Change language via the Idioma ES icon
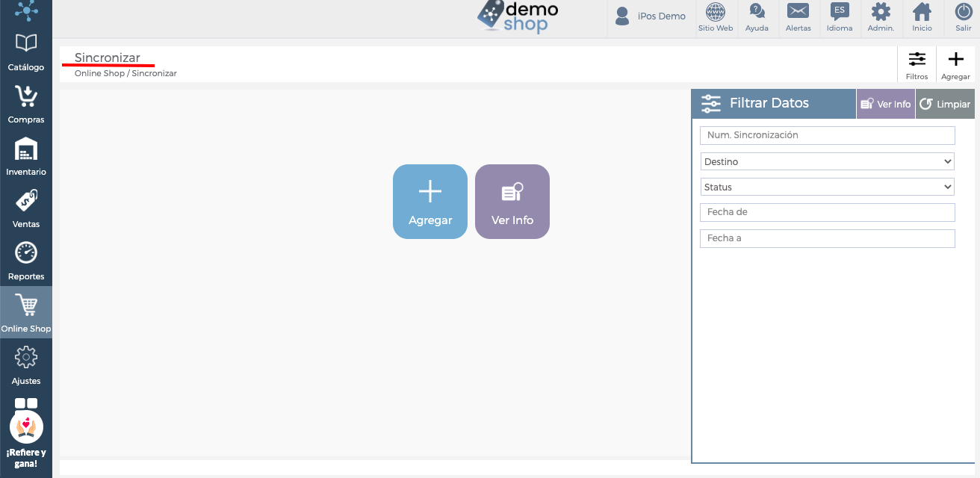Viewport: 980px width, 478px height. [840, 18]
